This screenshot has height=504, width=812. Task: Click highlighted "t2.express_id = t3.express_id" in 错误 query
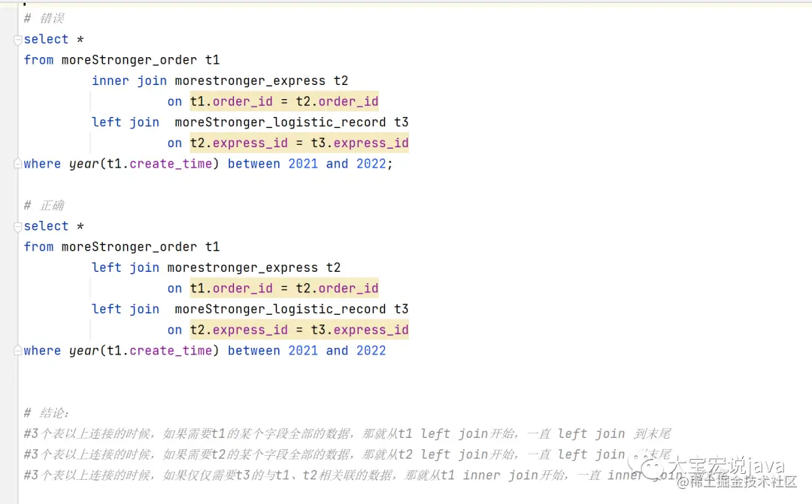point(299,143)
